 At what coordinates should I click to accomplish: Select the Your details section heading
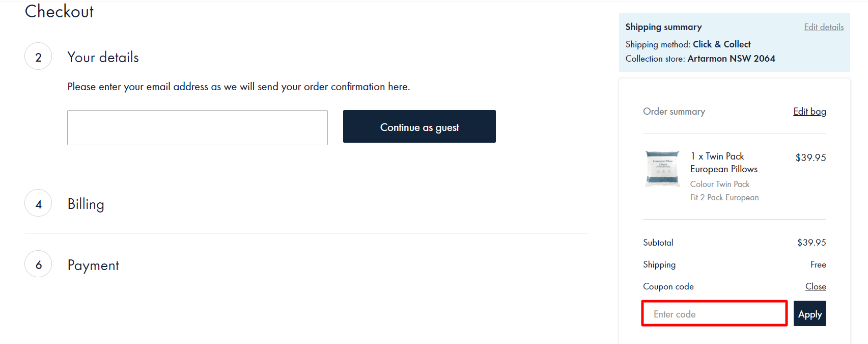click(103, 57)
